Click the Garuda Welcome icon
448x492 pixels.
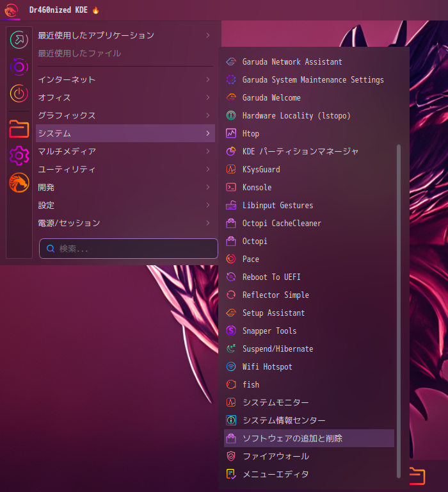231,97
